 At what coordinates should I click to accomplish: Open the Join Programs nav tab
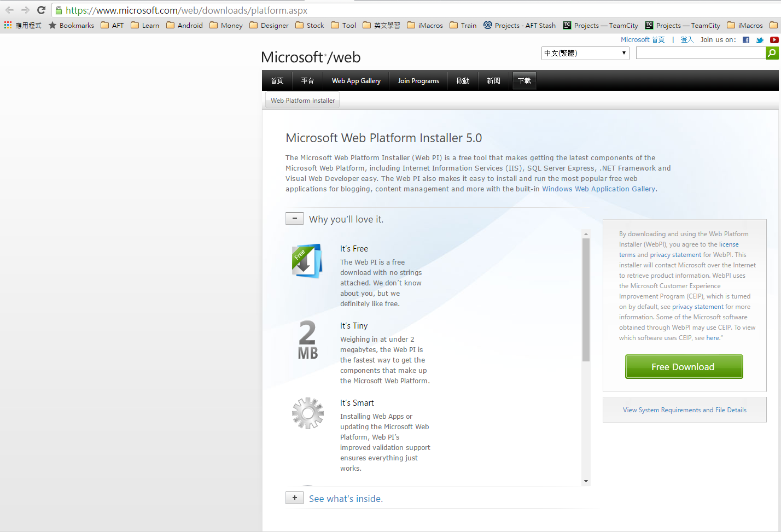click(x=418, y=80)
